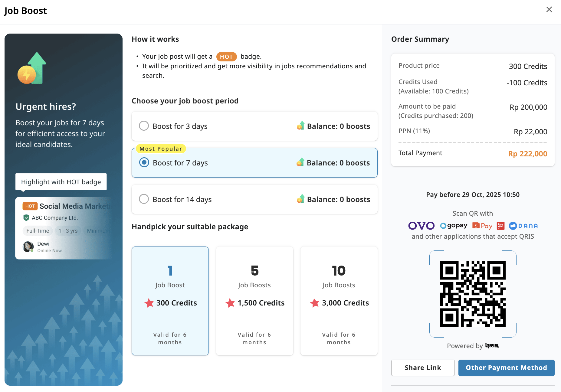Click the boost icon beside 3 days balance
Viewport: 561px width, 392px height.
point(300,126)
